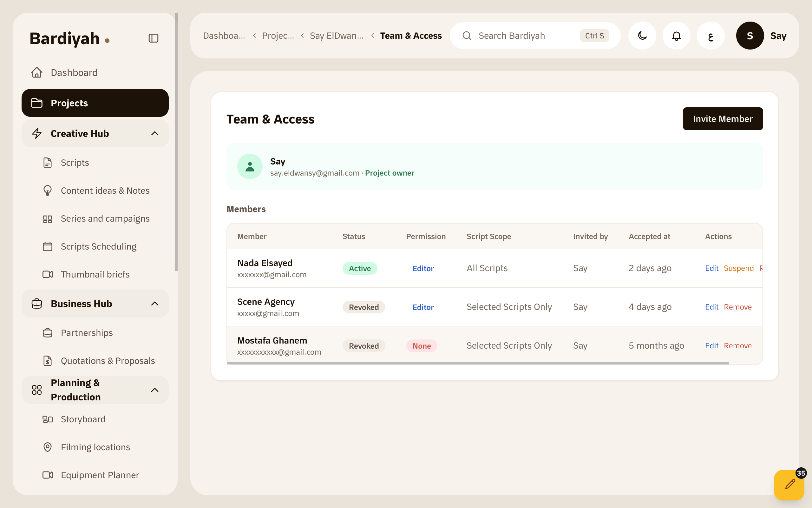Open Dashboard in the sidebar
Viewport: 812px width, 508px height.
[x=95, y=73]
